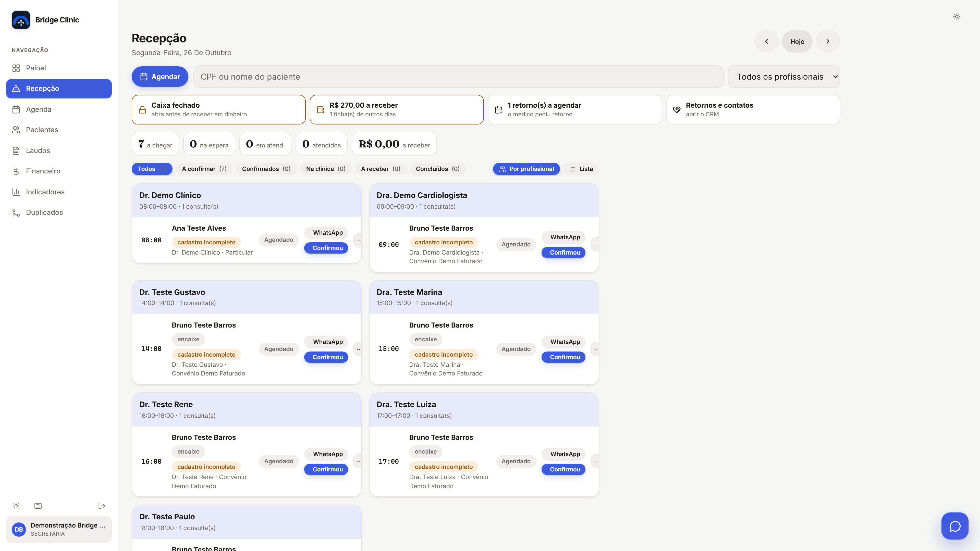Viewport: 980px width, 551px height.
Task: Click the Hoje button
Action: coord(797,41)
